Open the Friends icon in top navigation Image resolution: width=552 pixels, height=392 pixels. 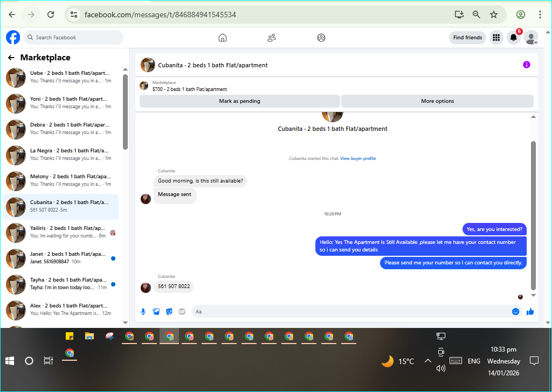[x=272, y=38]
